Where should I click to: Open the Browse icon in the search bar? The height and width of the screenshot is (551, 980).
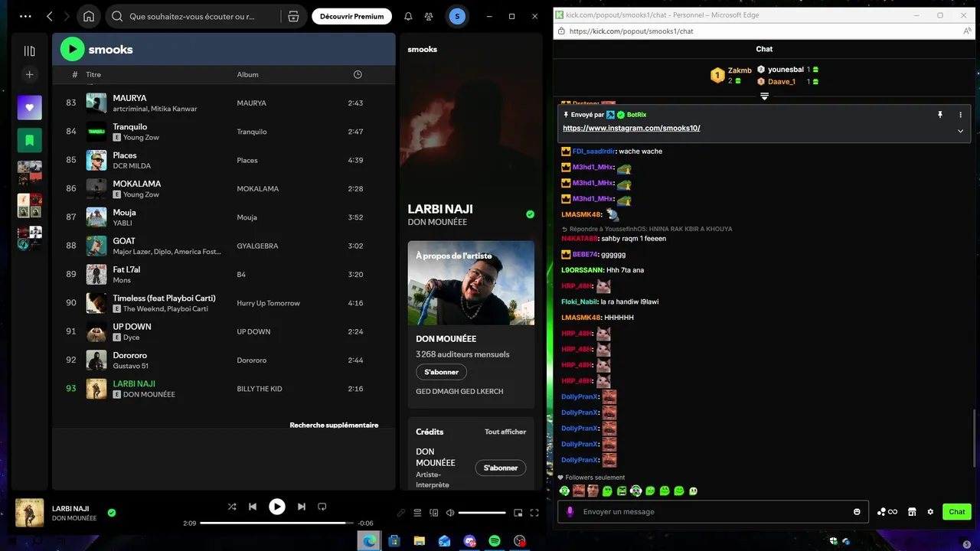(293, 16)
